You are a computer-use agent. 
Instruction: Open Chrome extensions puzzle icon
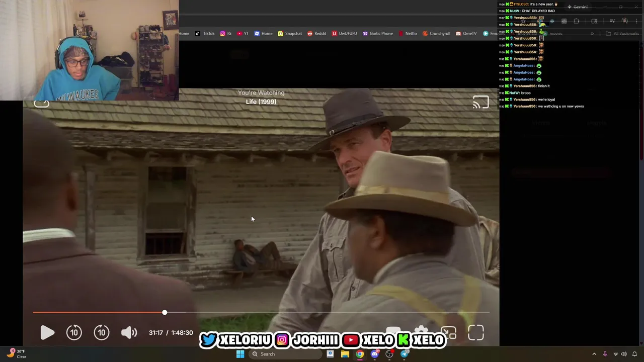coord(577,21)
